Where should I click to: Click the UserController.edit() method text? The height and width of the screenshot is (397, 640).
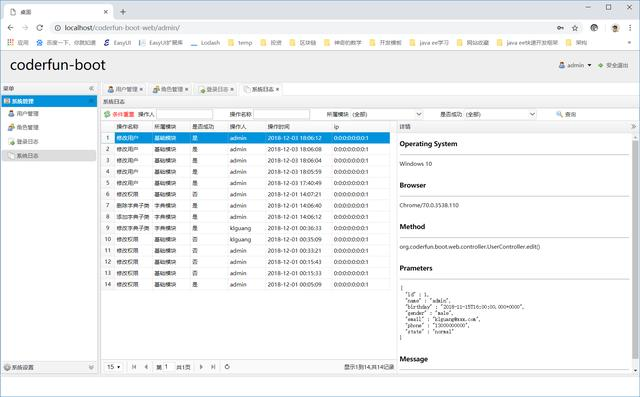click(x=470, y=247)
